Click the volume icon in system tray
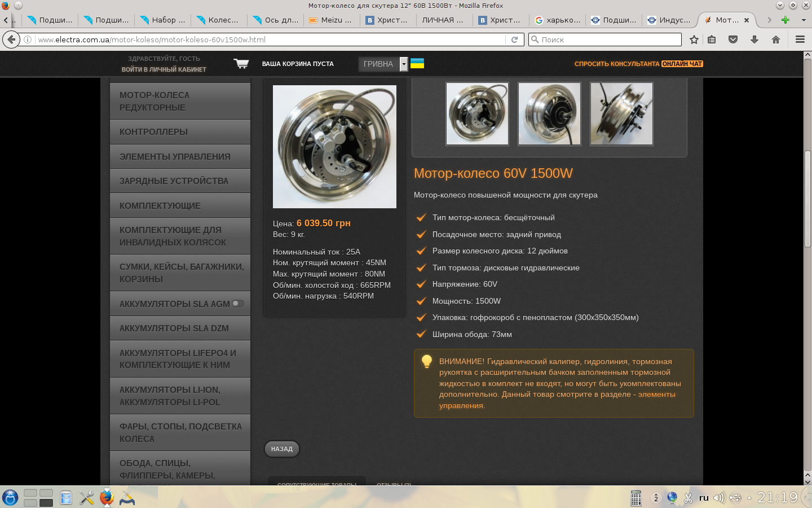The width and height of the screenshot is (812, 508). (718, 498)
